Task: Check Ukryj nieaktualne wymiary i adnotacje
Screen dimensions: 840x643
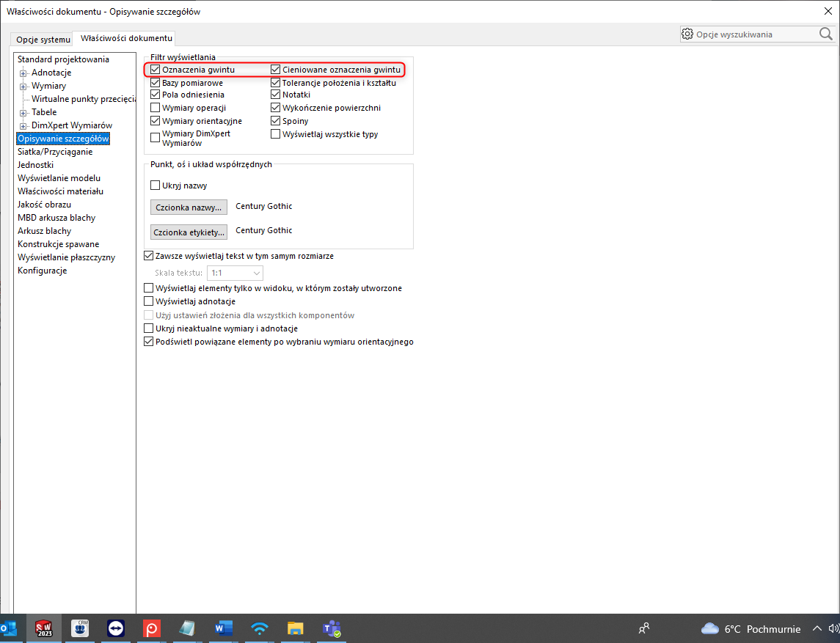Action: [149, 328]
